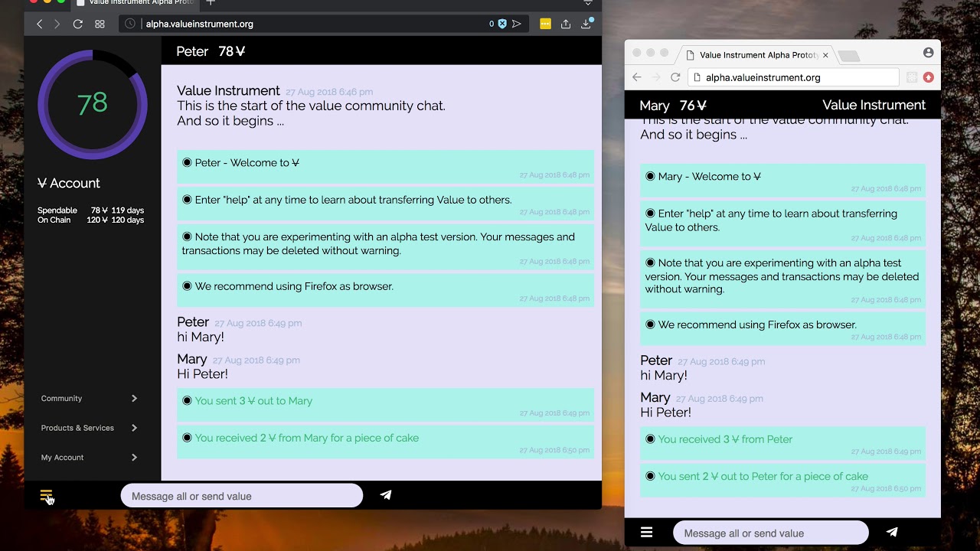Viewport: 980px width, 551px height.
Task: Click the send arrow in dark address bar
Action: click(x=517, y=24)
